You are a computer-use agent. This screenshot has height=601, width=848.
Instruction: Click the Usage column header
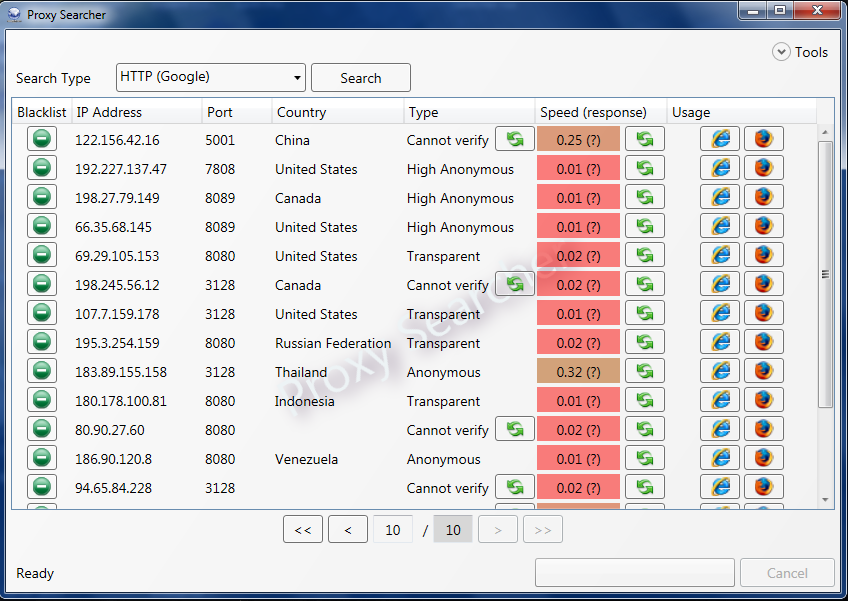[741, 112]
